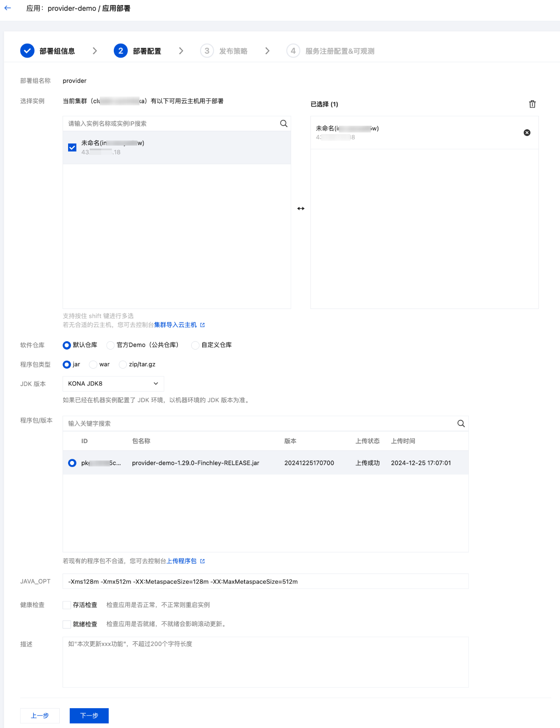
Task: Click 上一步 button
Action: click(x=40, y=716)
